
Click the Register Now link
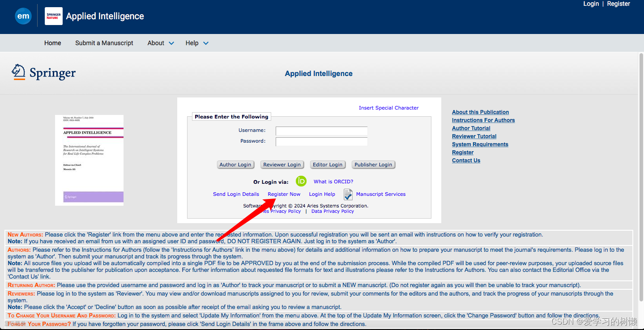pyautogui.click(x=284, y=194)
